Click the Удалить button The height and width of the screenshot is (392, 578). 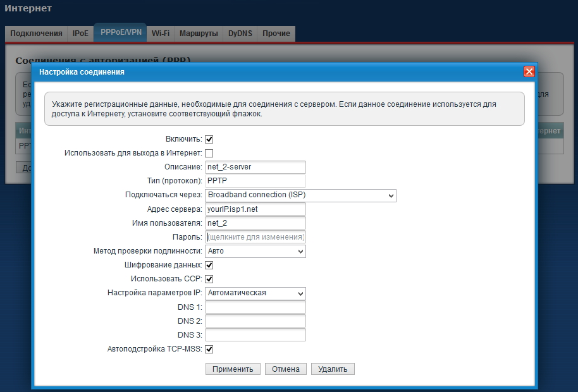tap(333, 369)
